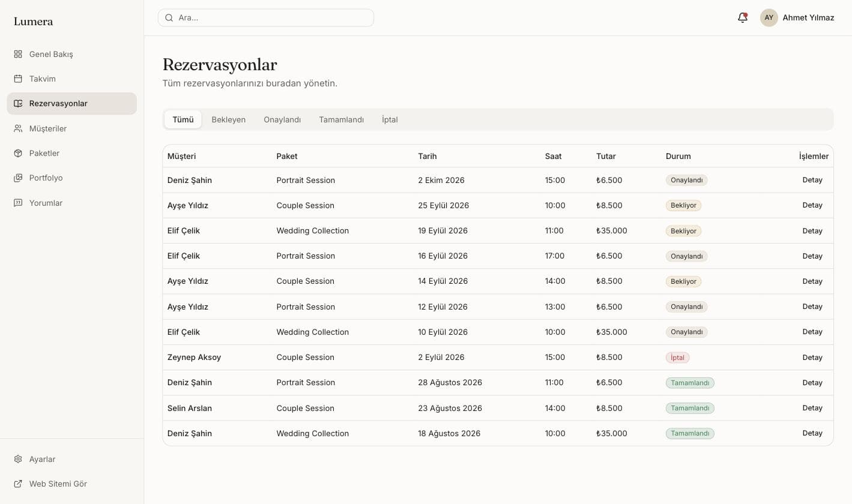Click the Web Sitemi Gör external link icon
The image size is (852, 504).
18,484
